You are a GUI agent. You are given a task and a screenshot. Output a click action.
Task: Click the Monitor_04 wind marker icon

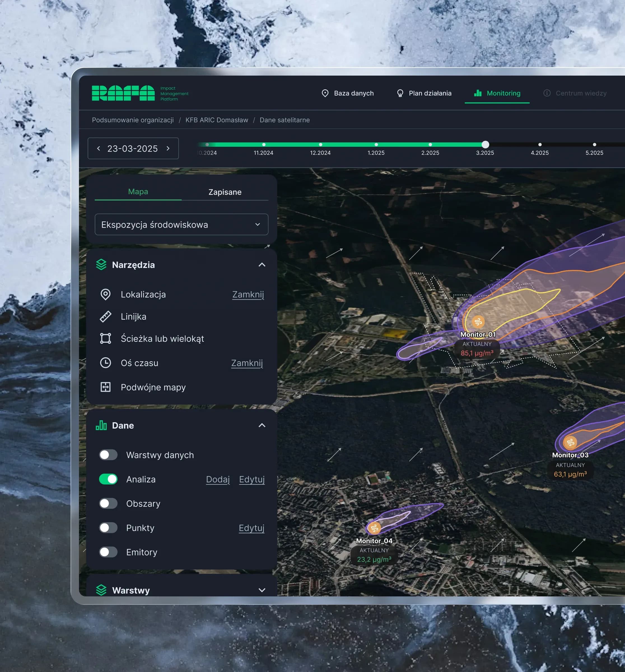pyautogui.click(x=374, y=528)
